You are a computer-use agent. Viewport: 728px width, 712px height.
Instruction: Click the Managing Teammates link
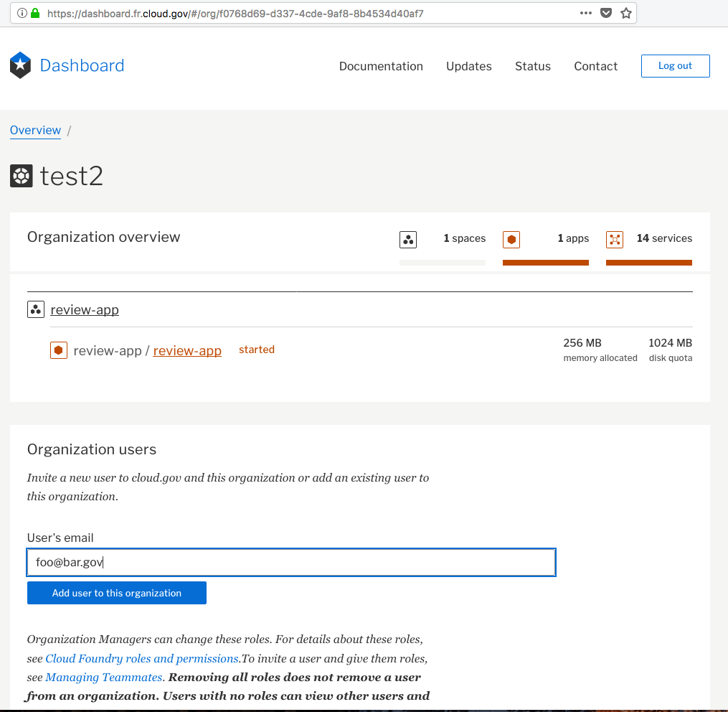(103, 677)
